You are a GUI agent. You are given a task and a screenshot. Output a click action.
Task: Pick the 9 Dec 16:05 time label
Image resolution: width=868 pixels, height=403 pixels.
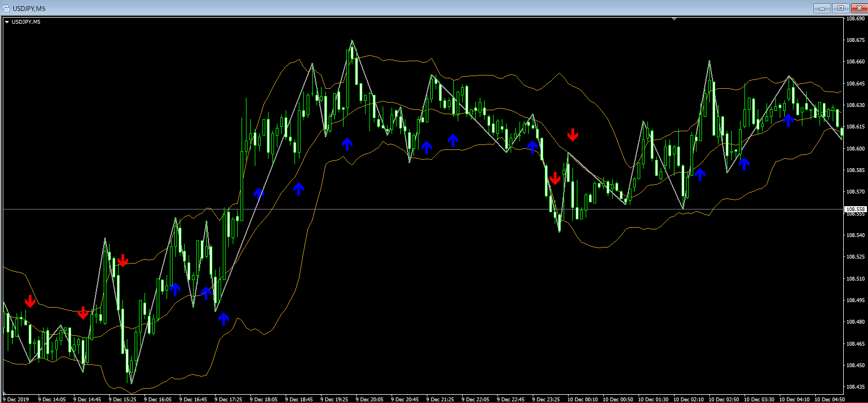coord(158,400)
